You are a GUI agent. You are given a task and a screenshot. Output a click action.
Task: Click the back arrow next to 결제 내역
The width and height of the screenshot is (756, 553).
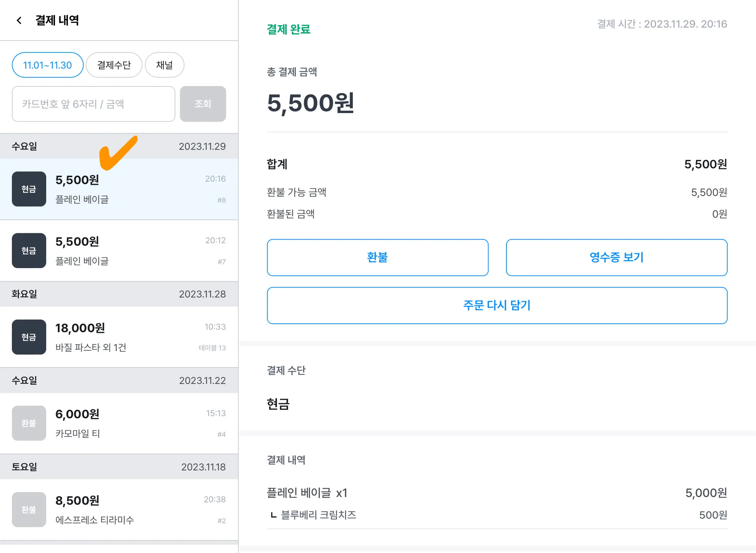19,20
